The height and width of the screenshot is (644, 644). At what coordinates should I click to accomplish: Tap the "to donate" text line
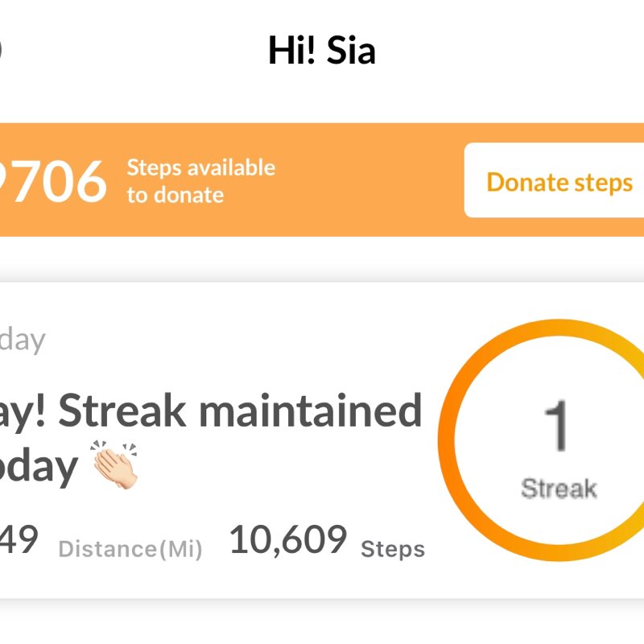click(175, 195)
